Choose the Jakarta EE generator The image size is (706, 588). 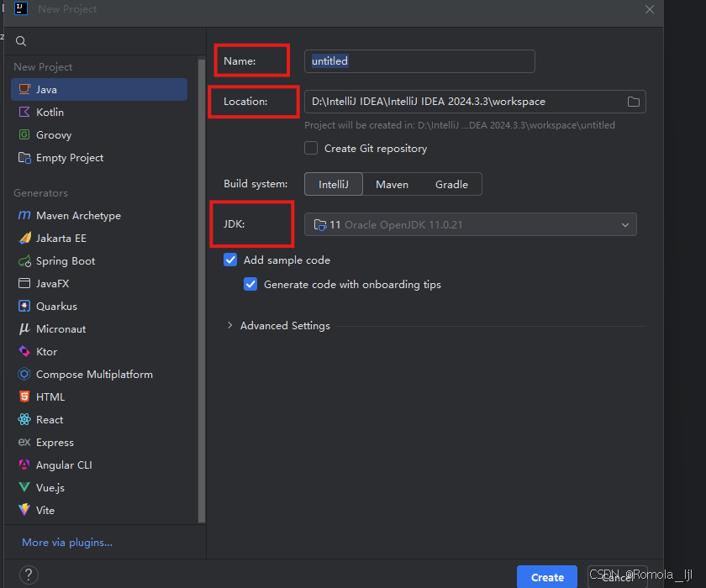coord(99,238)
